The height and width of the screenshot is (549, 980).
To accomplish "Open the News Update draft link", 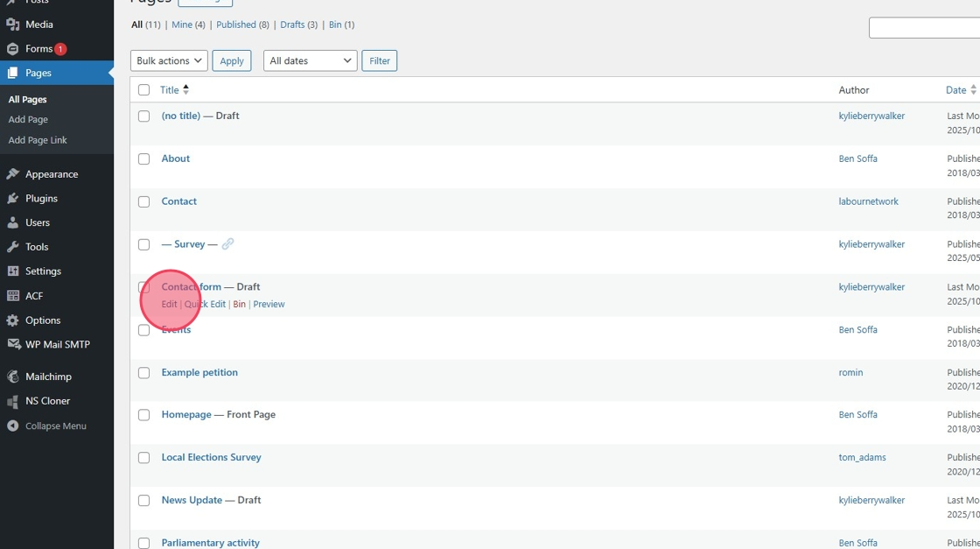I will [192, 500].
